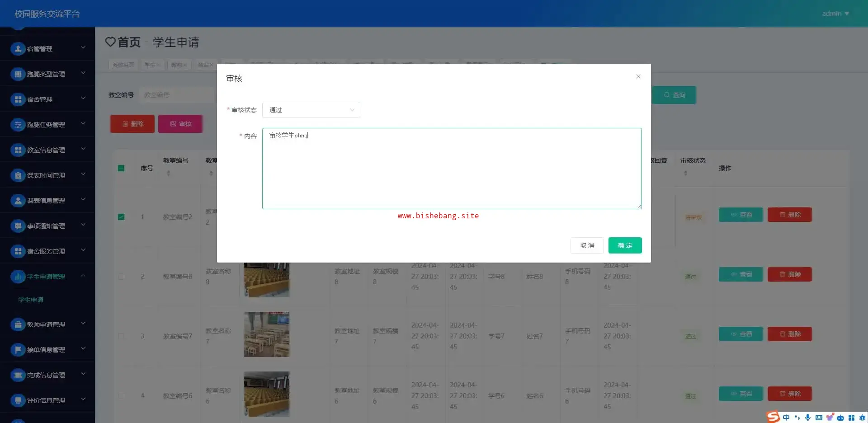
Task: Click the 学生申请管理 chart icon
Action: coord(18,277)
